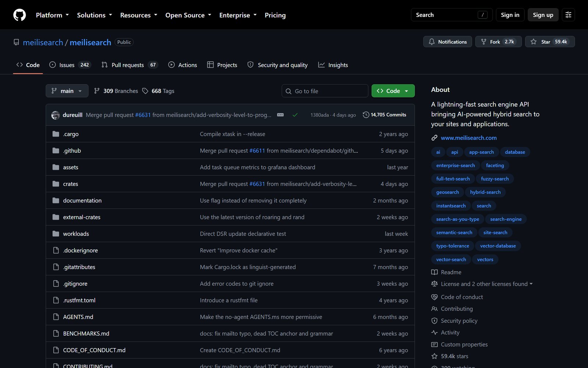Click the assets folder icon
Viewport: 588px width, 368px height.
coord(56,167)
